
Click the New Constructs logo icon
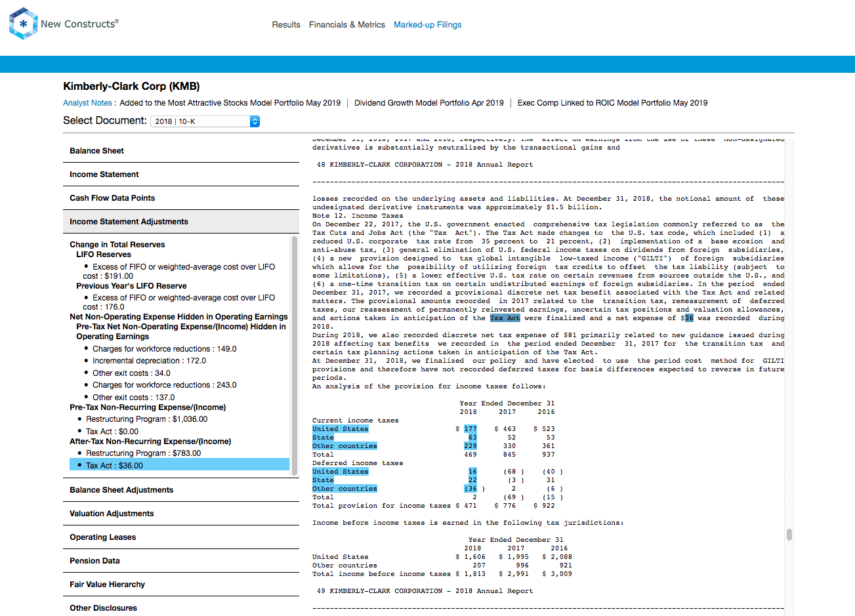(24, 24)
